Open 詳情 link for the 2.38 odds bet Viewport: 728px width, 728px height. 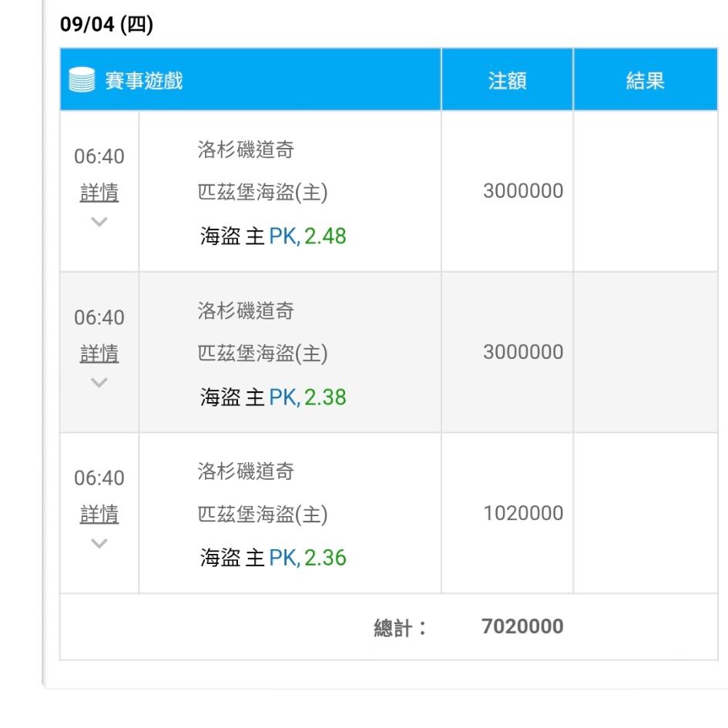(99, 354)
